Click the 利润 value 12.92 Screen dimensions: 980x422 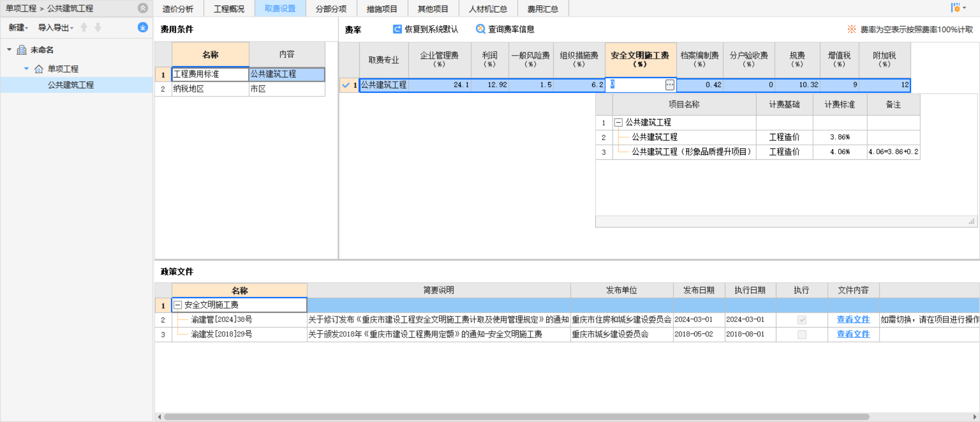490,85
